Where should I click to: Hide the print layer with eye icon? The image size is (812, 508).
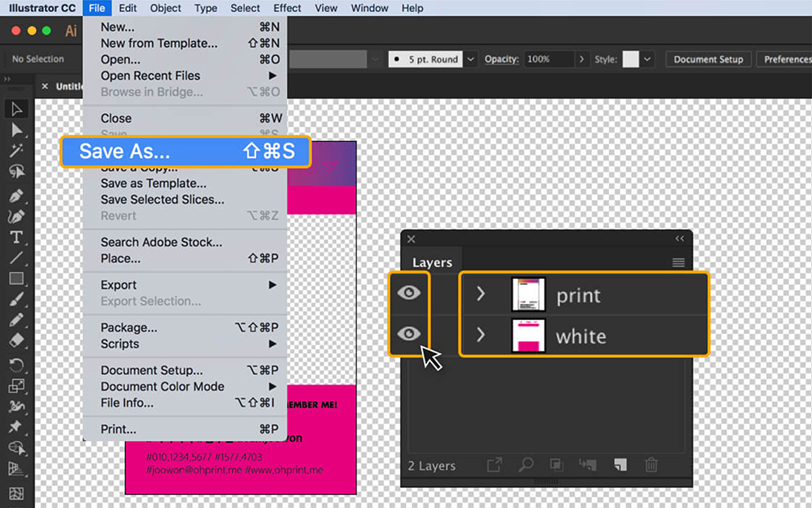[x=409, y=294]
